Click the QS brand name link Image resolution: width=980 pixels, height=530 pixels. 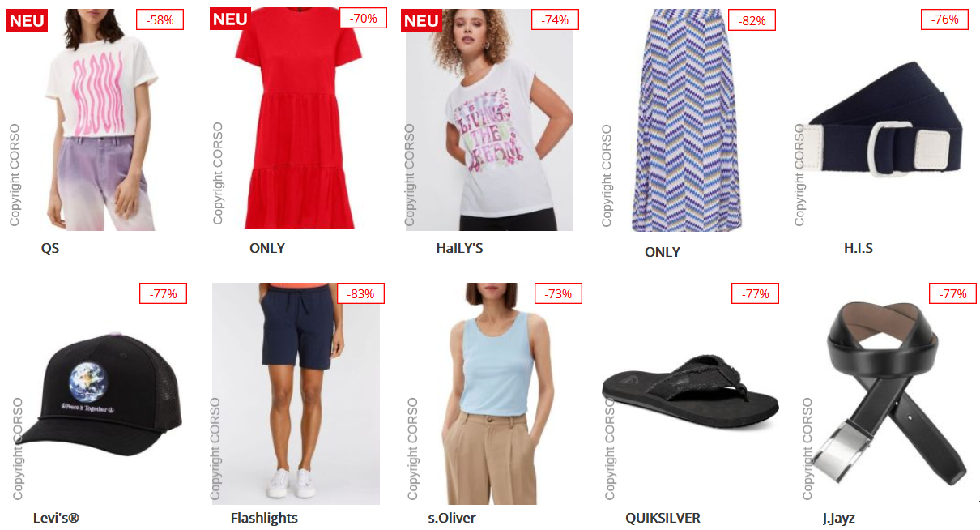50,248
